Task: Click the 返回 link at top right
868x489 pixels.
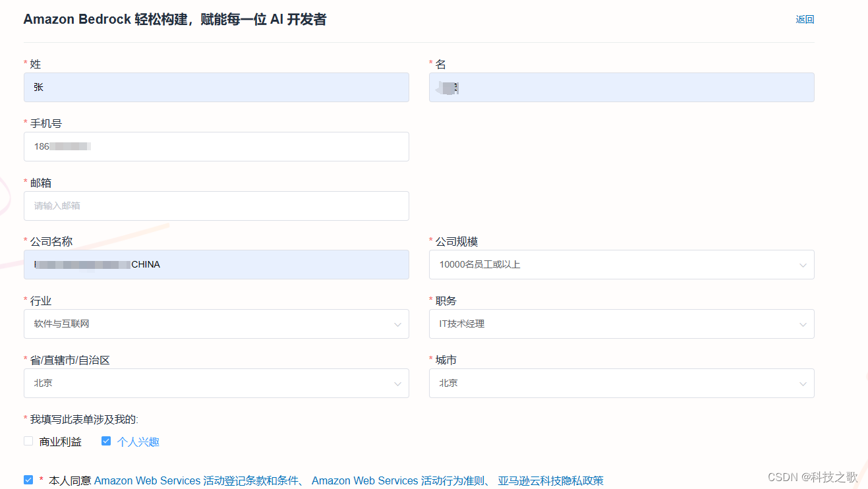Action: click(x=805, y=20)
